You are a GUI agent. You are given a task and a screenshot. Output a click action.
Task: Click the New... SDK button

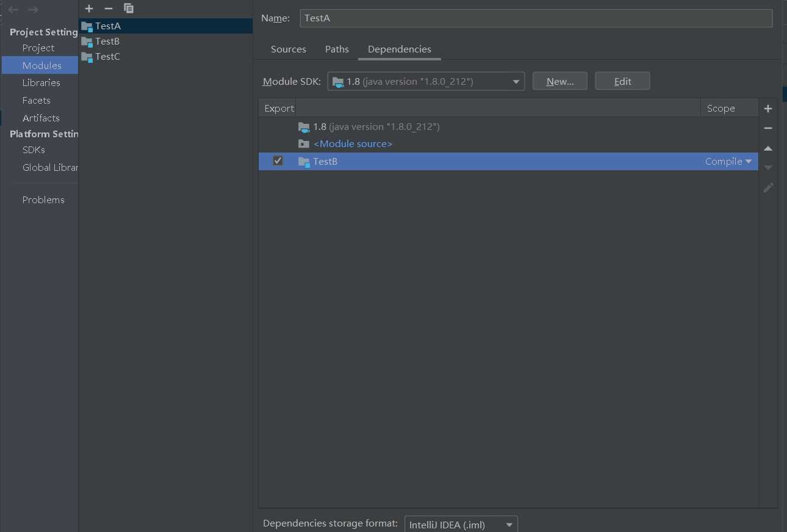pyautogui.click(x=560, y=81)
